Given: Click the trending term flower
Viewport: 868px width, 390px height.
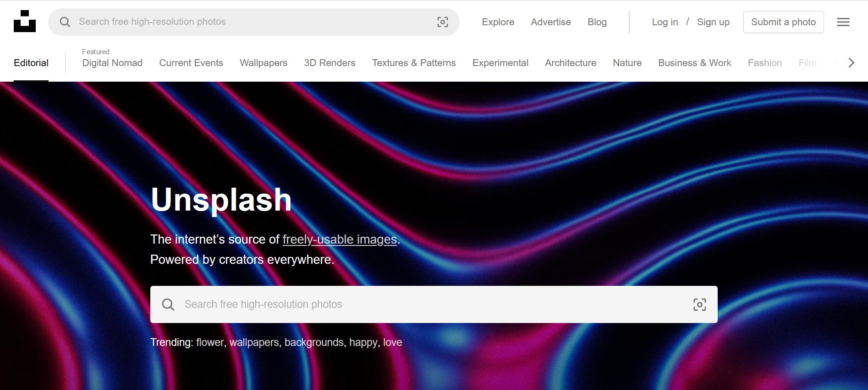Looking at the screenshot, I should (x=210, y=342).
